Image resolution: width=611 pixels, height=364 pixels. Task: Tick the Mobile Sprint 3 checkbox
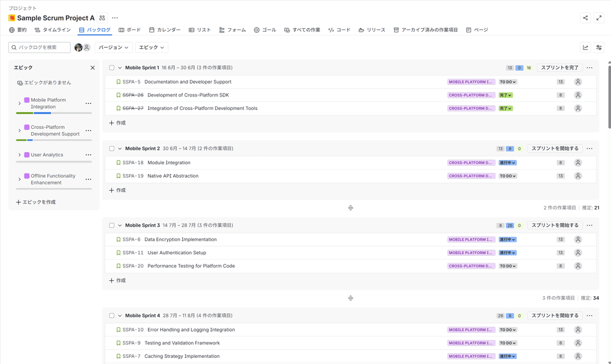[x=112, y=225]
